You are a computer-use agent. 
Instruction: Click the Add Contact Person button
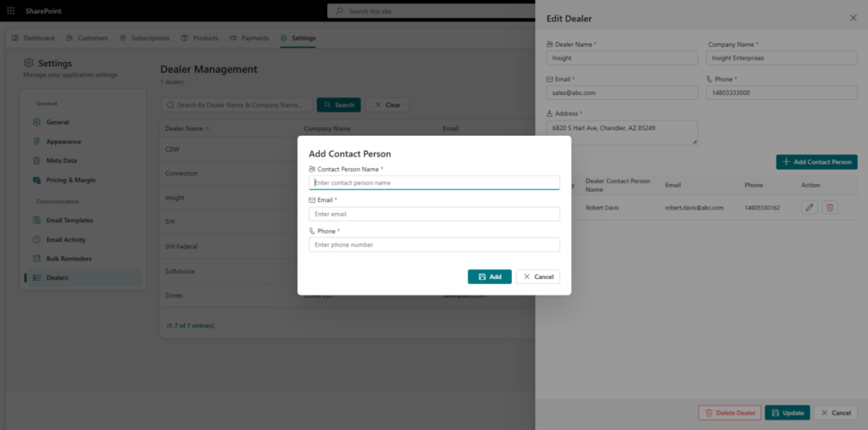pyautogui.click(x=816, y=162)
